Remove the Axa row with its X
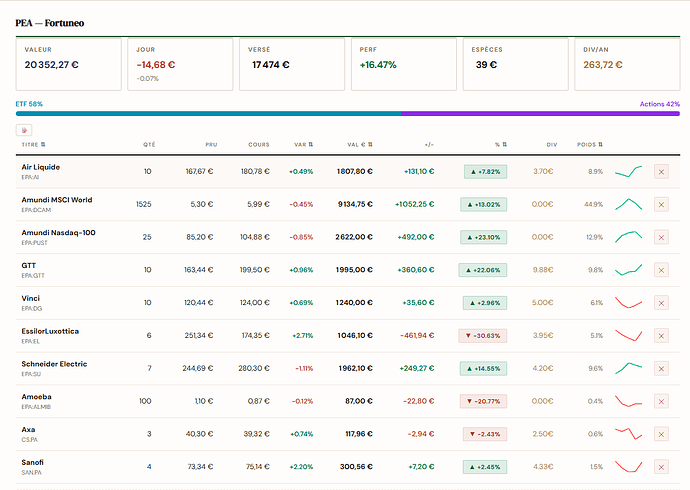The width and height of the screenshot is (690, 490). pos(661,434)
